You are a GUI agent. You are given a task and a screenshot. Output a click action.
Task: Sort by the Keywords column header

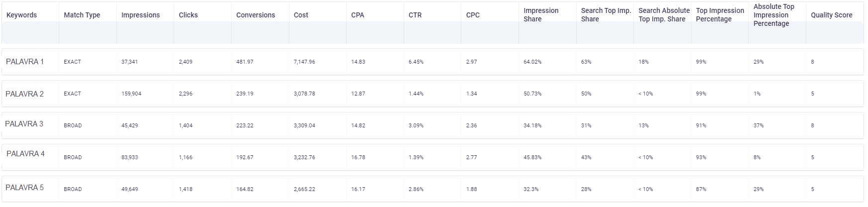21,15
